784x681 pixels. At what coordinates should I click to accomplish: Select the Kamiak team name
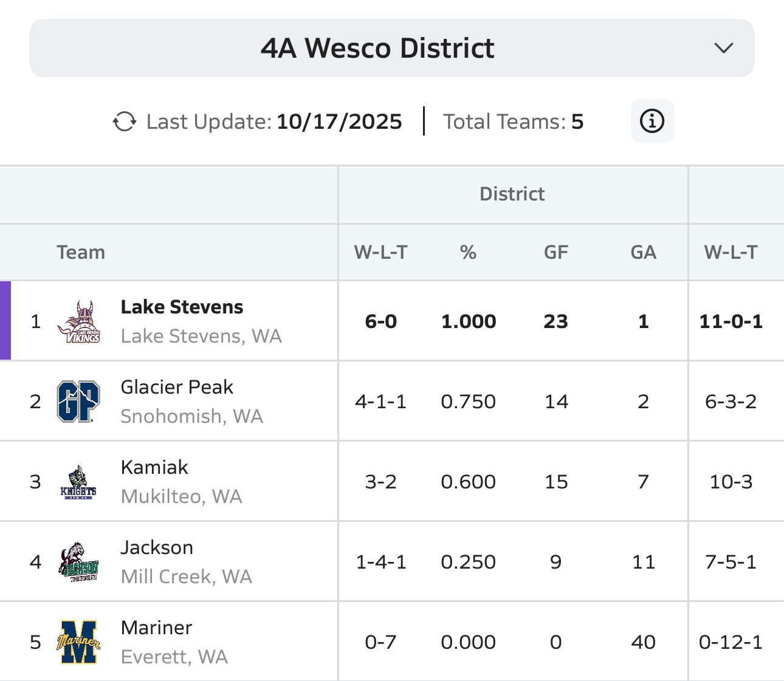tap(154, 468)
